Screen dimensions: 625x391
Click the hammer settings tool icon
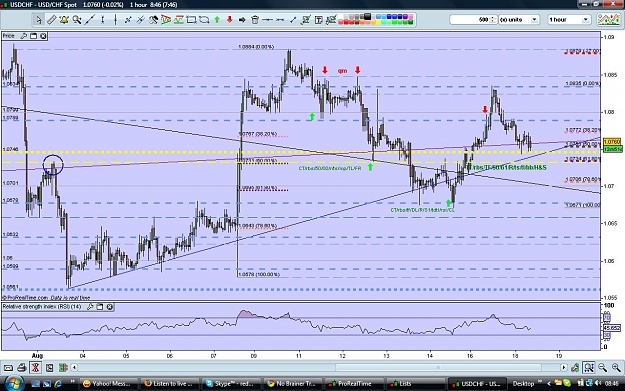pyautogui.click(x=153, y=20)
